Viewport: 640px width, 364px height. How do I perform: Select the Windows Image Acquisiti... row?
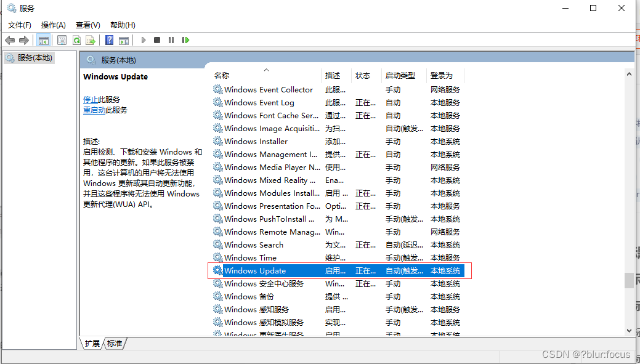338,128
